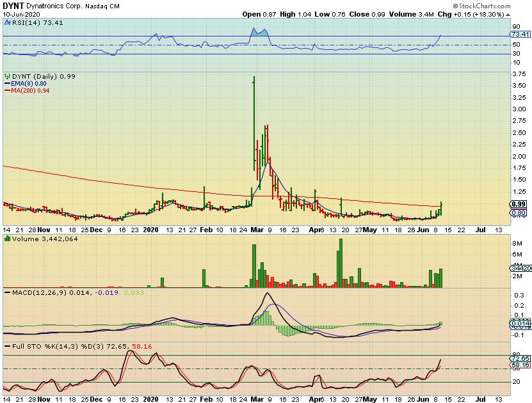Click the 1.25 price axis label

(519, 191)
